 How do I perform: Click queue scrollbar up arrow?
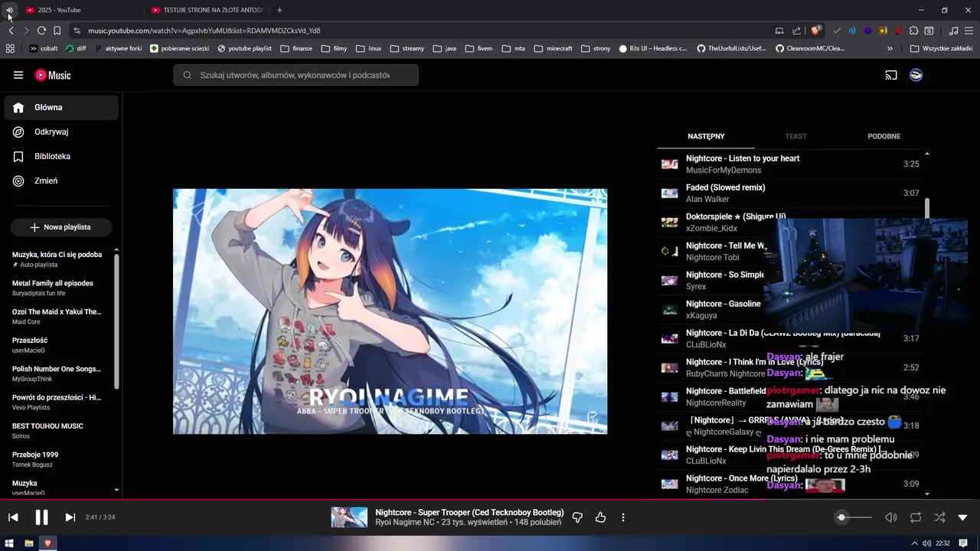927,154
